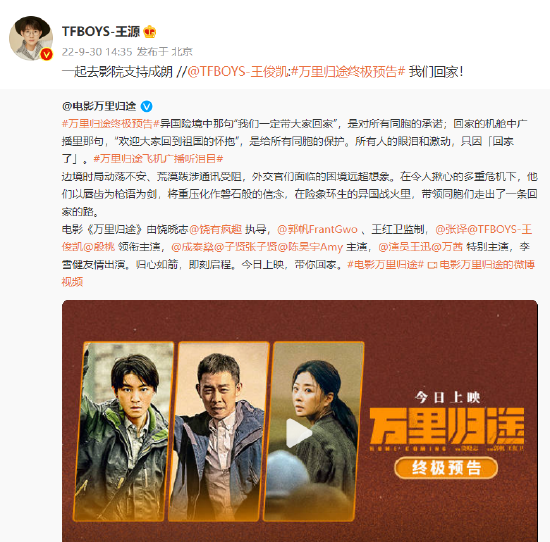The width and height of the screenshot is (550, 542).
Task: Play the 万里归途 trailer video
Action: pyautogui.click(x=298, y=433)
